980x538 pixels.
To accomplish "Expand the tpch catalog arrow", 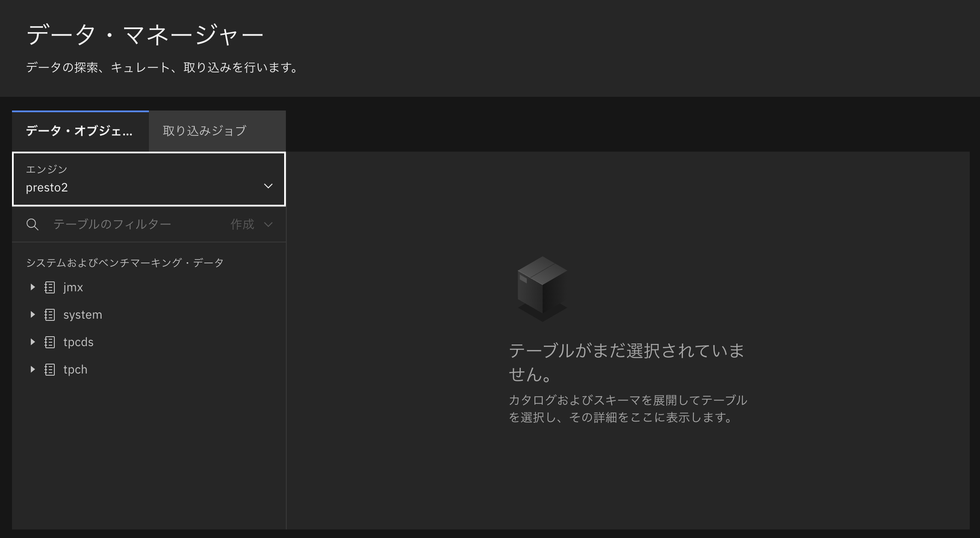I will click(33, 370).
